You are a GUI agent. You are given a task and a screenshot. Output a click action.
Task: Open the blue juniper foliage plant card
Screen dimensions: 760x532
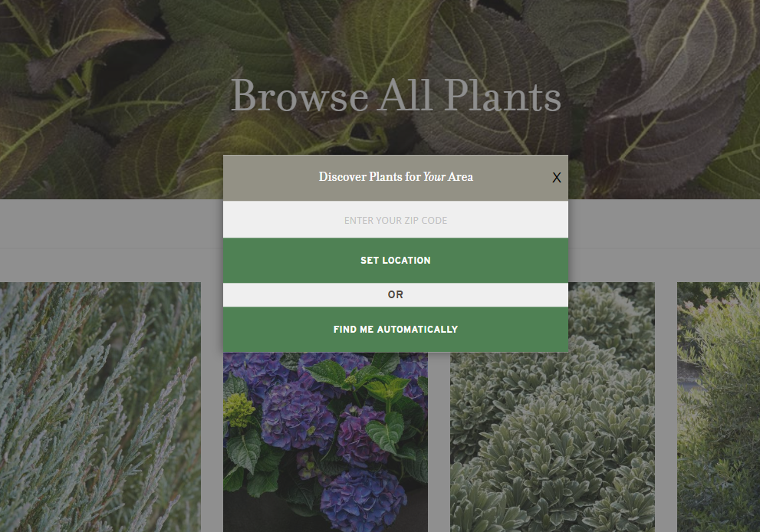(x=100, y=407)
